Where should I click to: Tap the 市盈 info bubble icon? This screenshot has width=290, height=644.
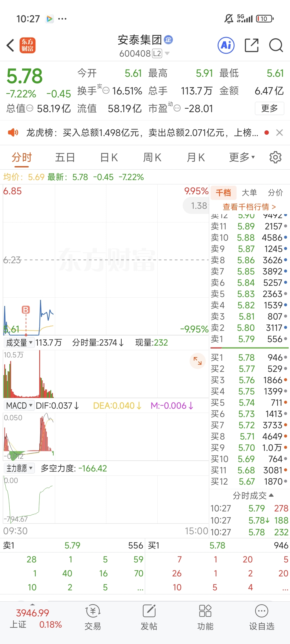click(x=177, y=108)
